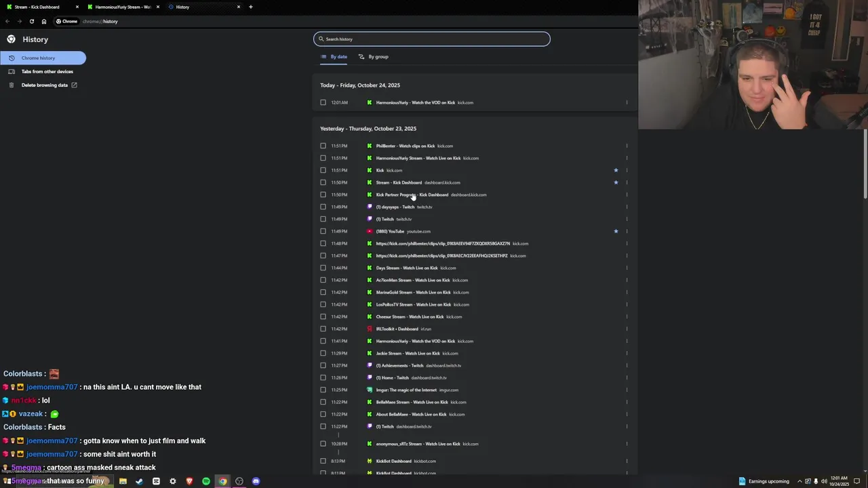Open Tabs from other devices
The image size is (868, 488).
47,71
